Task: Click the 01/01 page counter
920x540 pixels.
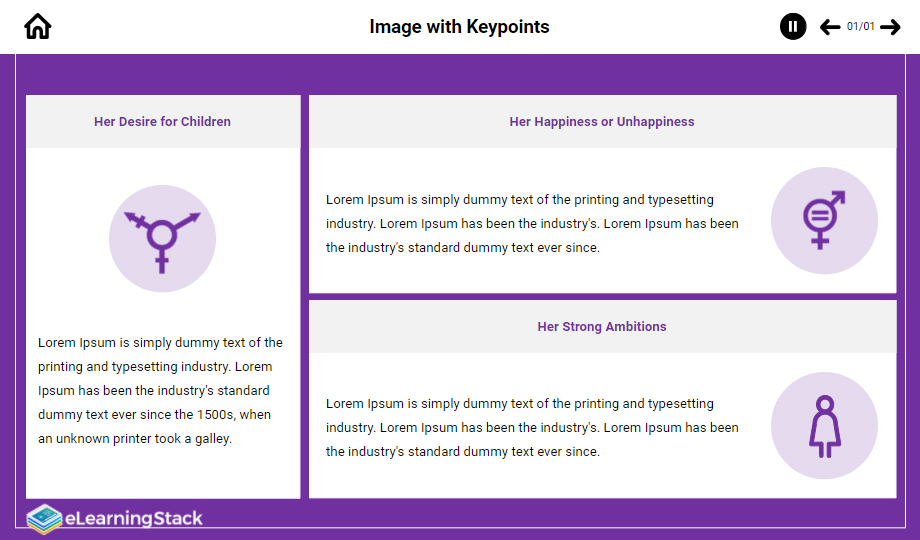Action: click(x=860, y=27)
